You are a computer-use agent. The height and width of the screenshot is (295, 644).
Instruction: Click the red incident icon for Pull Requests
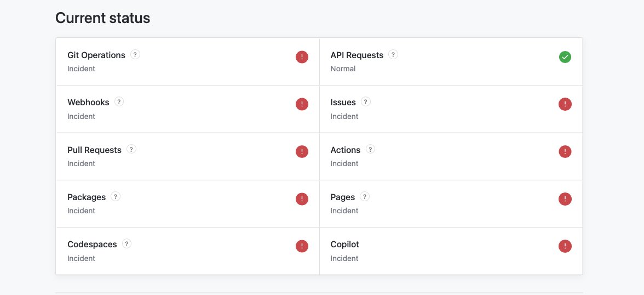click(x=302, y=151)
